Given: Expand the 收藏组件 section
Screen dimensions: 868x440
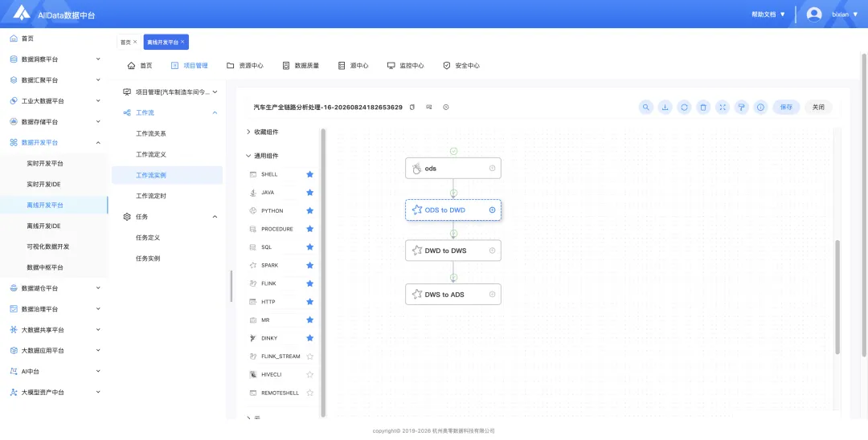Looking at the screenshot, I should (262, 132).
